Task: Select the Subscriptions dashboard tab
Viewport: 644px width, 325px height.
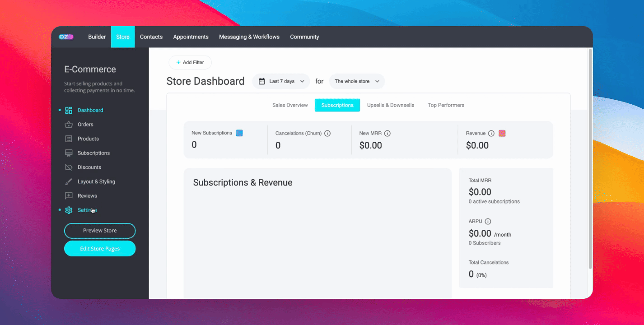Action: 337,105
